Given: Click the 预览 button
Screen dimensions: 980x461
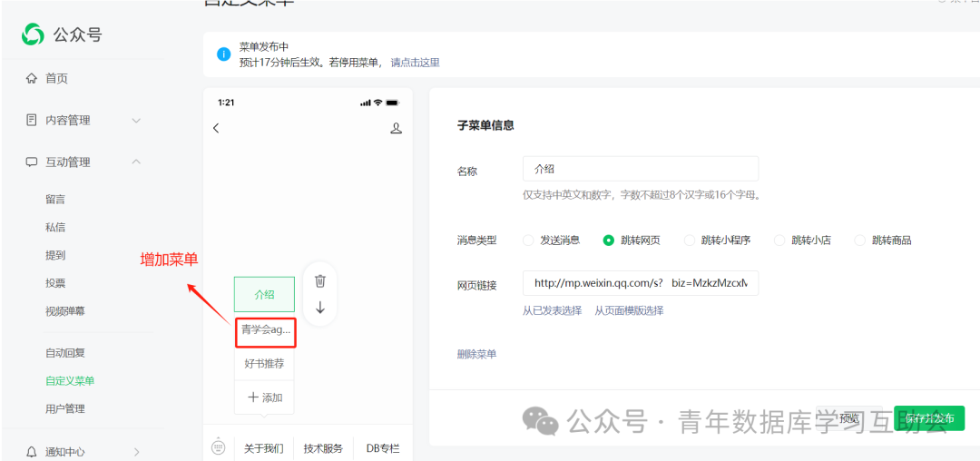Looking at the screenshot, I should pyautogui.click(x=849, y=418).
